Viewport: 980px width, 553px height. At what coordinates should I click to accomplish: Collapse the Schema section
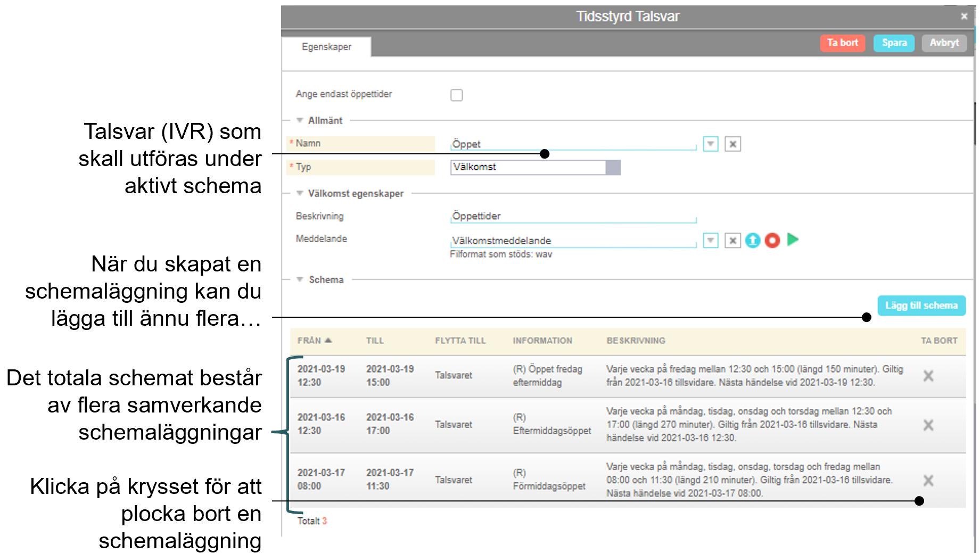click(x=300, y=279)
